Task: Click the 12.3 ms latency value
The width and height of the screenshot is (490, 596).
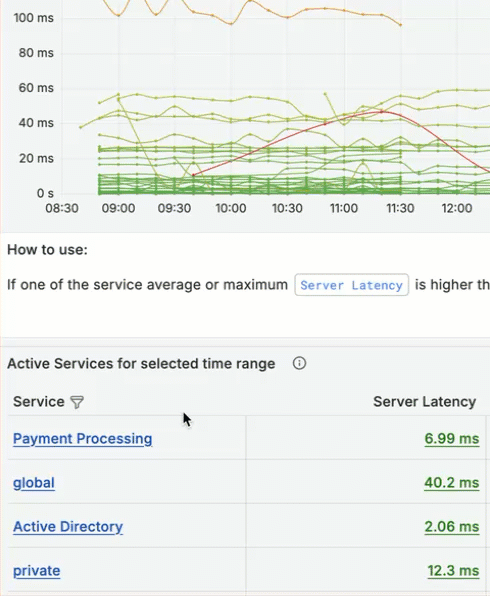Action: [x=453, y=571]
